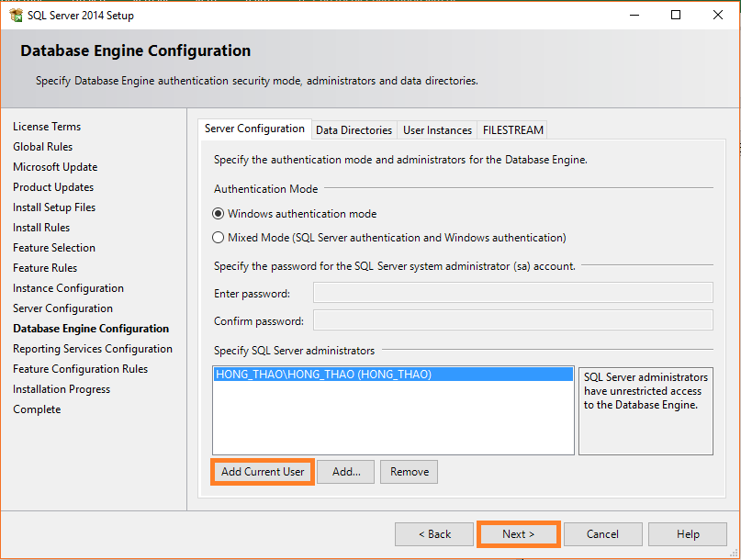Click the Add Current User button
This screenshot has width=741, height=560.
[263, 472]
